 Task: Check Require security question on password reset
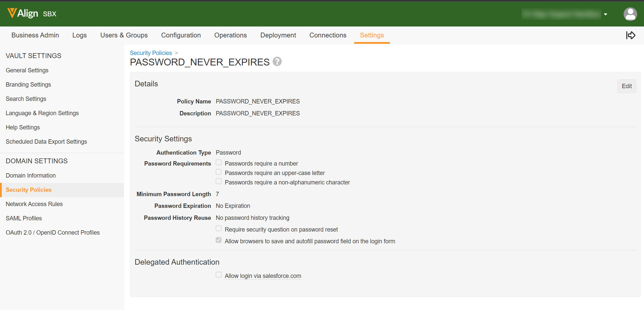(x=218, y=228)
